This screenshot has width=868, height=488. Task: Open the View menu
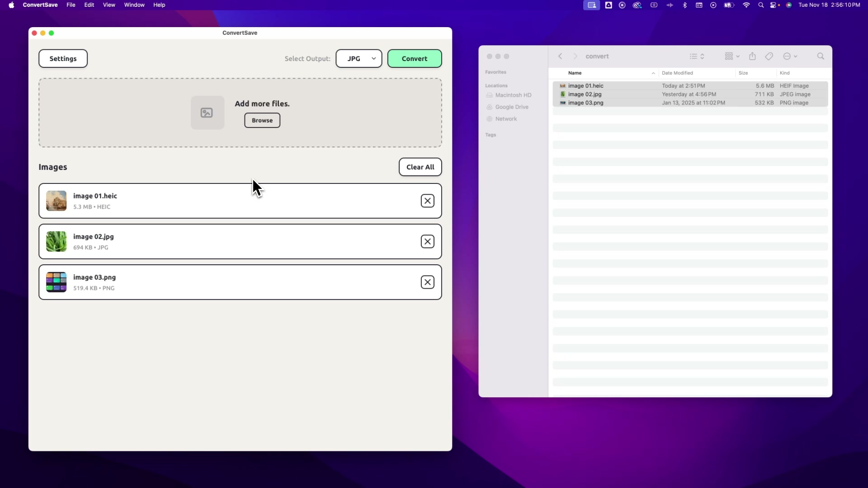(x=109, y=5)
